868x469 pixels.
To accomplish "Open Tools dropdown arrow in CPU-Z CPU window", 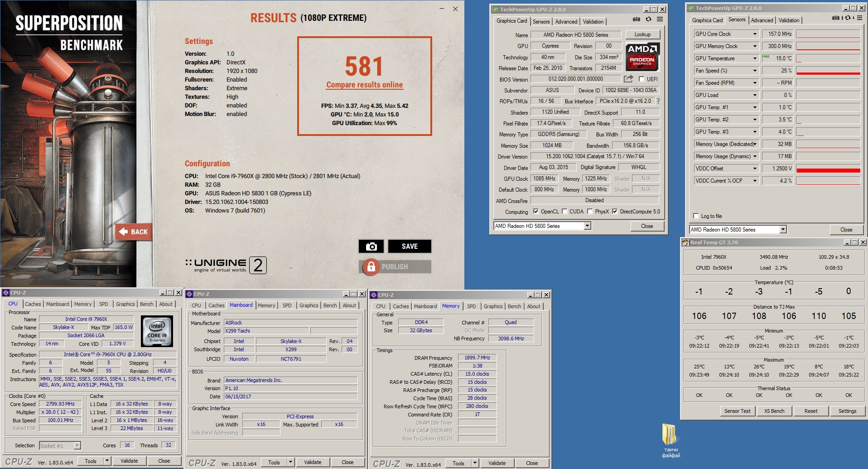I will 107,461.
